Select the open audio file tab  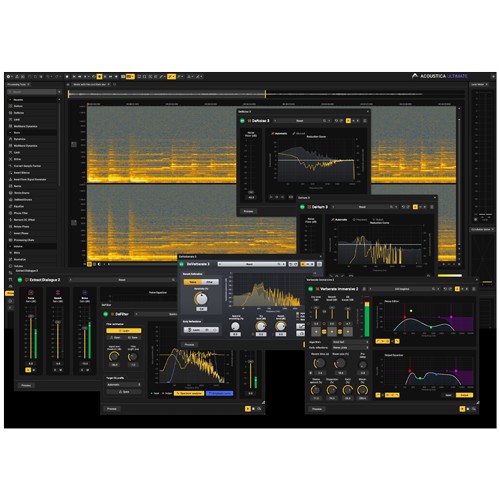pos(91,85)
